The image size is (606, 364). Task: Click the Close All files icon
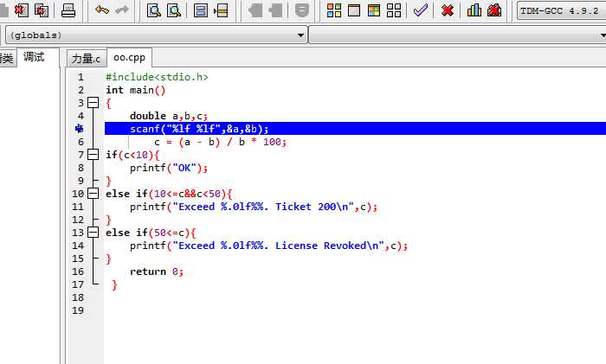(x=42, y=10)
